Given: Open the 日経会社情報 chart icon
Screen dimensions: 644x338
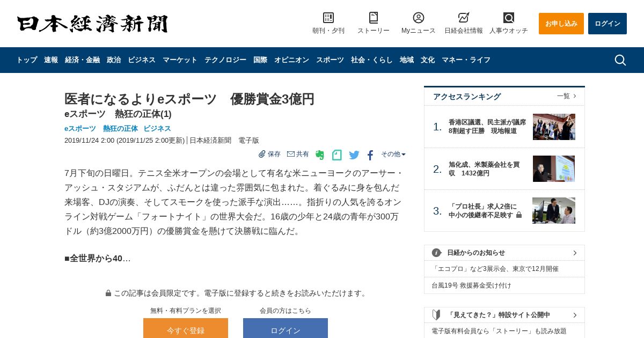Looking at the screenshot, I should [464, 18].
